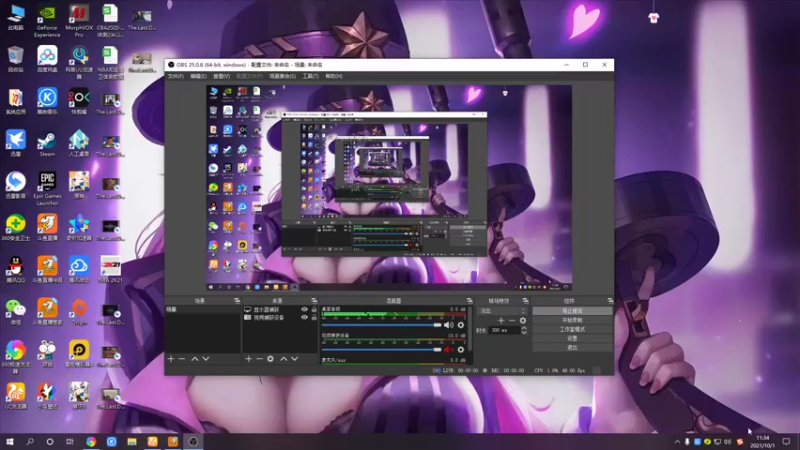Screen dimensions: 800x450
Task: Open the Edit menu in OBS
Action: [198, 76]
